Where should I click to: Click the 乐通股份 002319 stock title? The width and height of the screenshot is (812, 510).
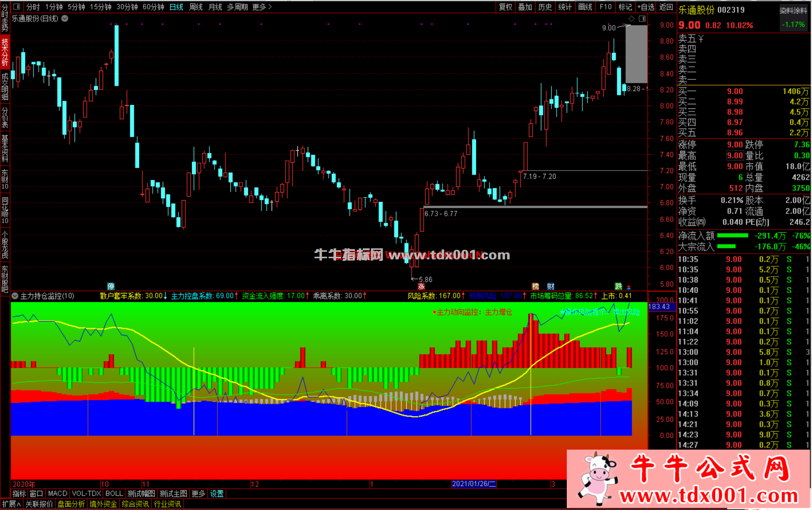(711, 10)
